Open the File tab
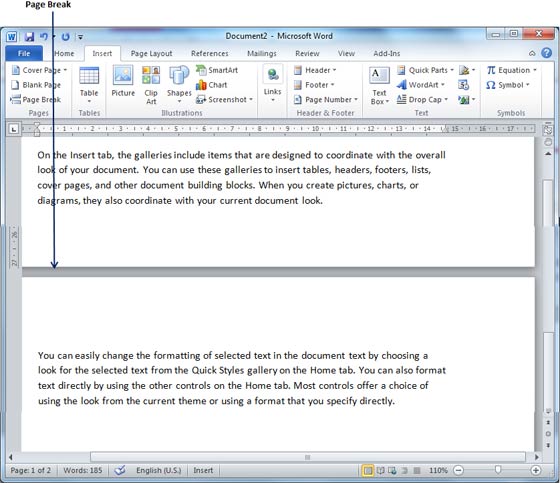Screen dimensions: 560x483 pyautogui.click(x=24, y=54)
